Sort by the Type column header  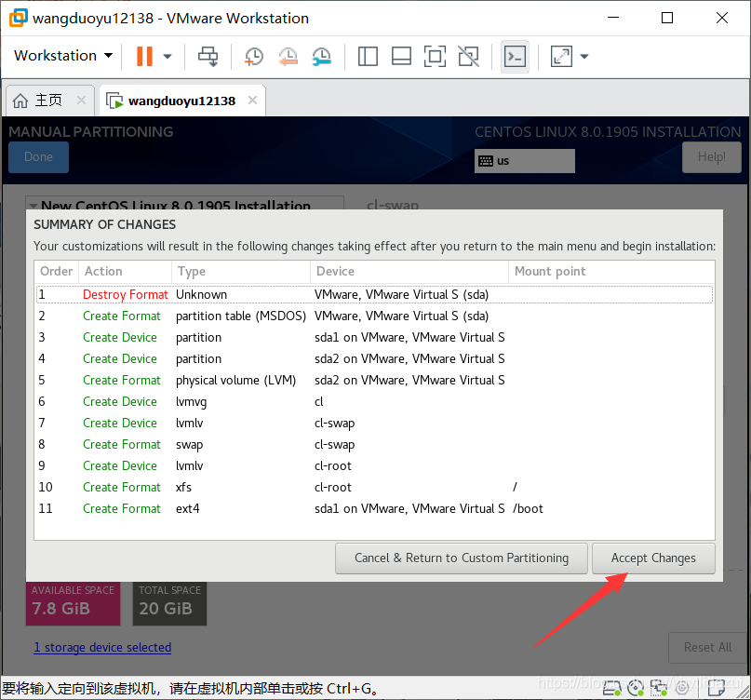(x=241, y=271)
